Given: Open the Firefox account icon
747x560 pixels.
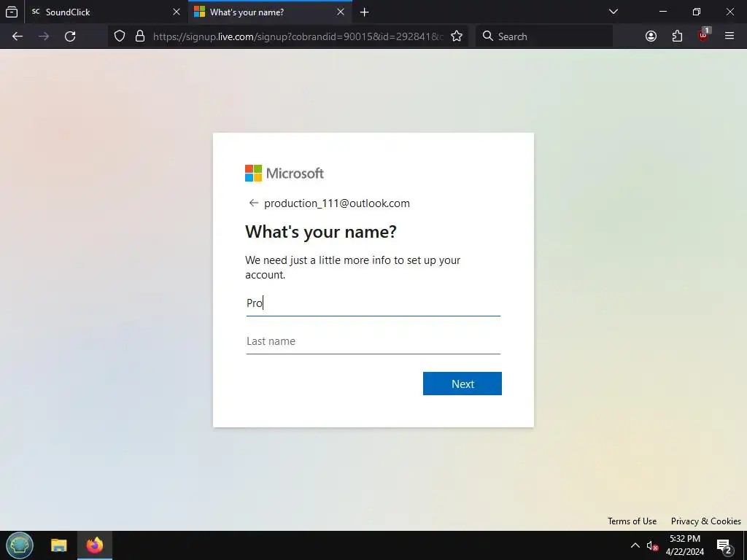Looking at the screenshot, I should 651,36.
